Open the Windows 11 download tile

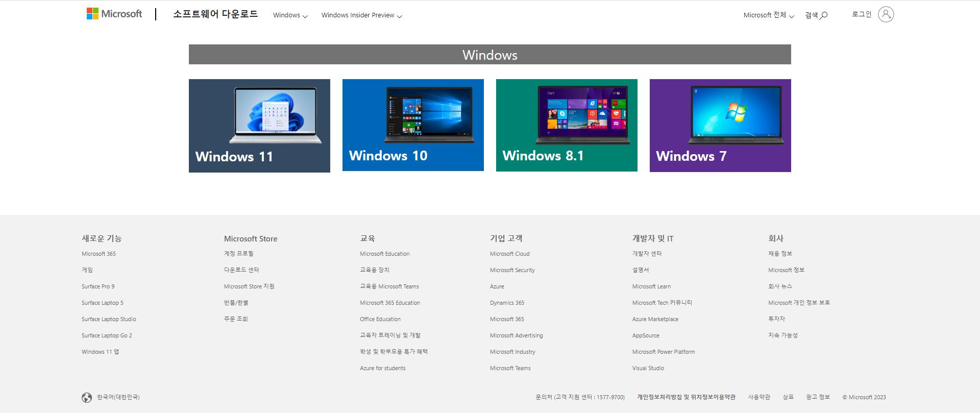click(x=259, y=126)
